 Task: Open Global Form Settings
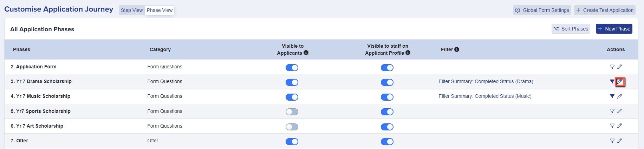coord(542,10)
